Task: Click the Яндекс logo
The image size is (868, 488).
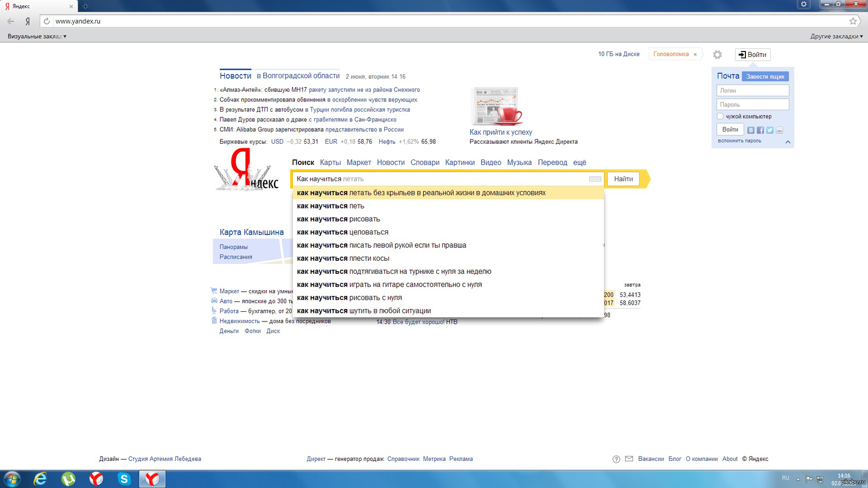Action: point(246,170)
